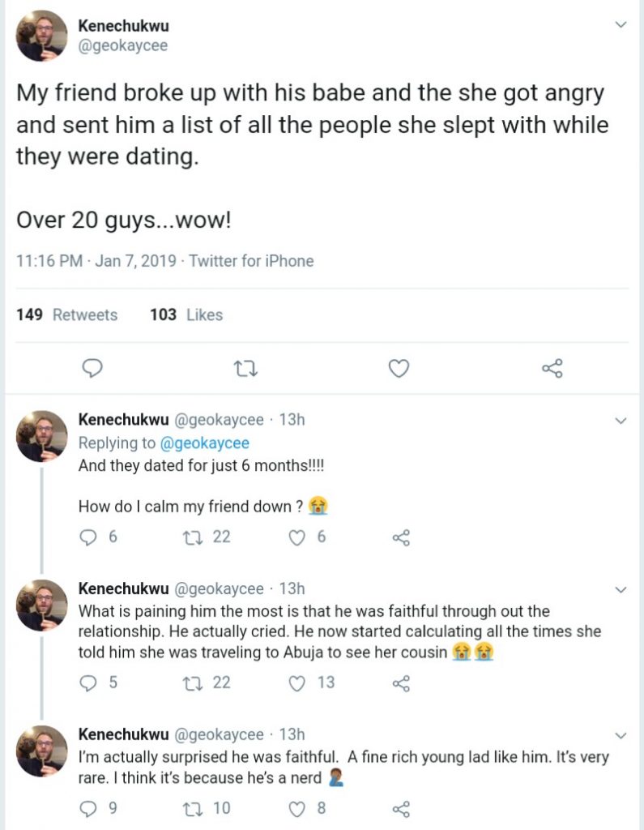Like the main tweet with heart icon
Image resolution: width=644 pixels, height=830 pixels.
(x=398, y=370)
